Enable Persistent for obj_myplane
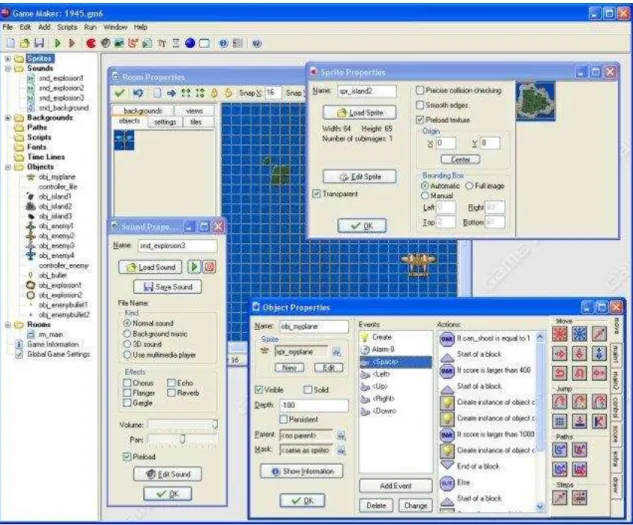 click(283, 419)
